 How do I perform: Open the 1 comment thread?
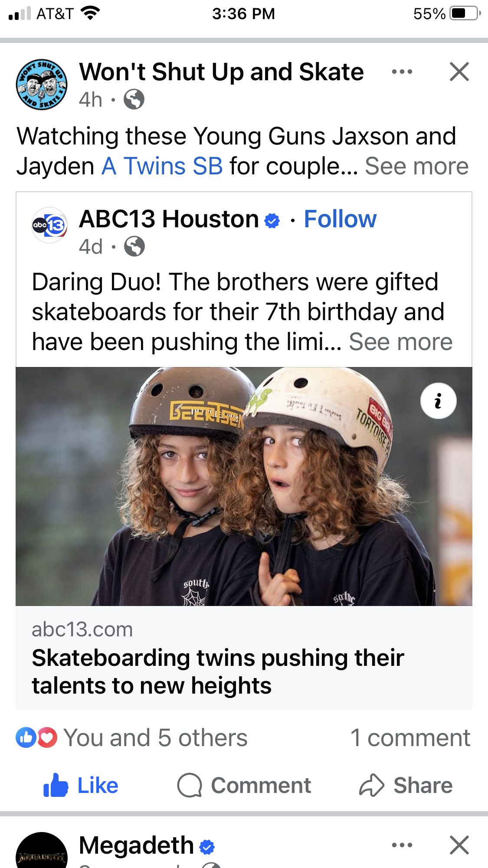[x=410, y=737]
